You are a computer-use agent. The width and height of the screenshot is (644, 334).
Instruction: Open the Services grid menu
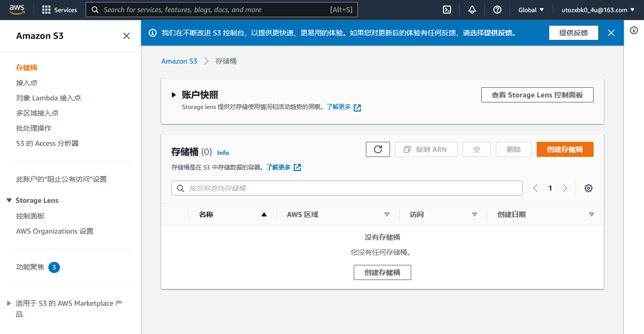59,10
